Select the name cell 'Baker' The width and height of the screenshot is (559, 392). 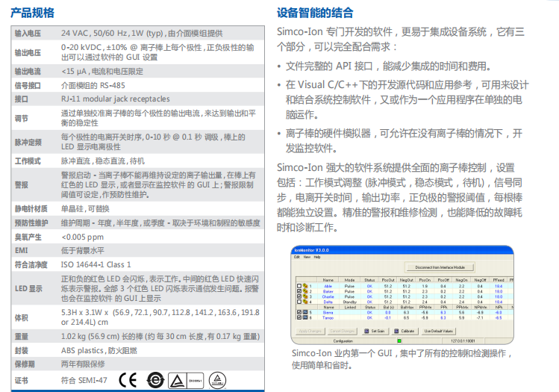pyautogui.click(x=328, y=291)
